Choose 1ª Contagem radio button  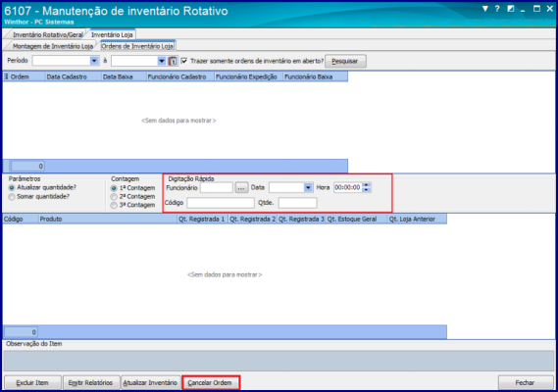pos(114,188)
